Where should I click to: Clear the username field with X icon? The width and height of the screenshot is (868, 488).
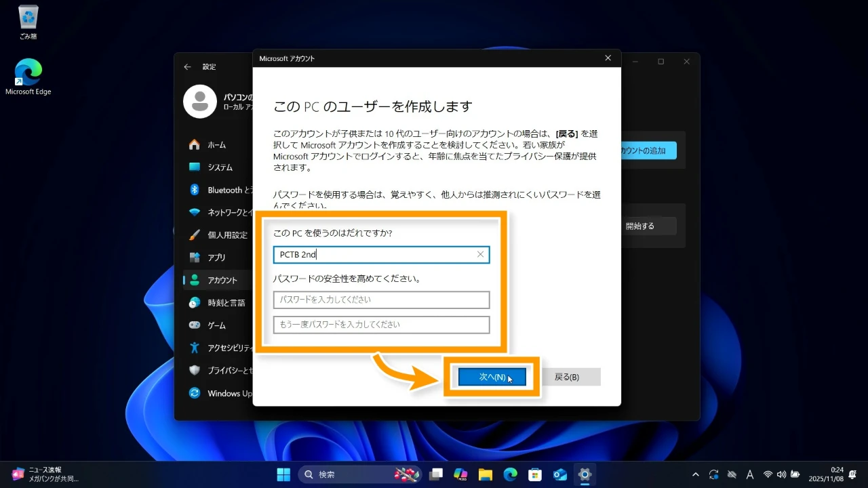[480, 255]
